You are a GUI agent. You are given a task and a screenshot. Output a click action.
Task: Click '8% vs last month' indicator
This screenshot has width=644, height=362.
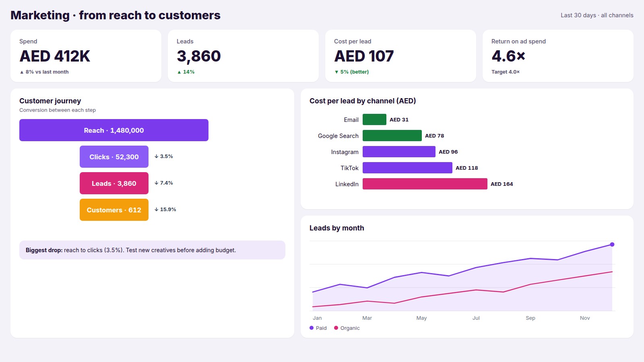(44, 72)
